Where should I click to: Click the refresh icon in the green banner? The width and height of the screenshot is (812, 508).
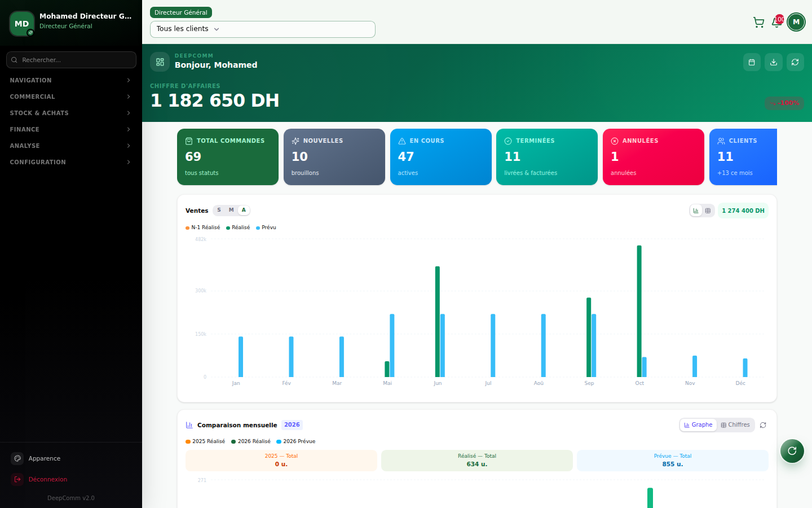click(x=795, y=62)
